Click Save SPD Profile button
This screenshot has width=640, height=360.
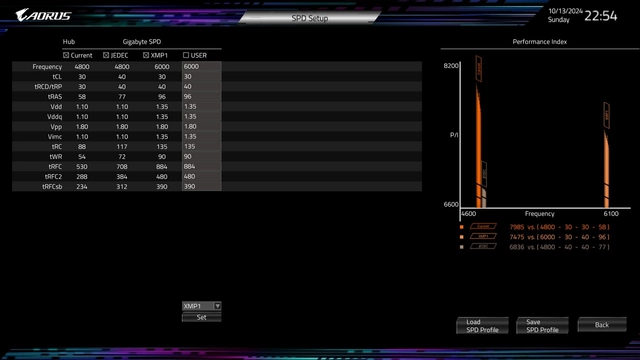click(542, 325)
